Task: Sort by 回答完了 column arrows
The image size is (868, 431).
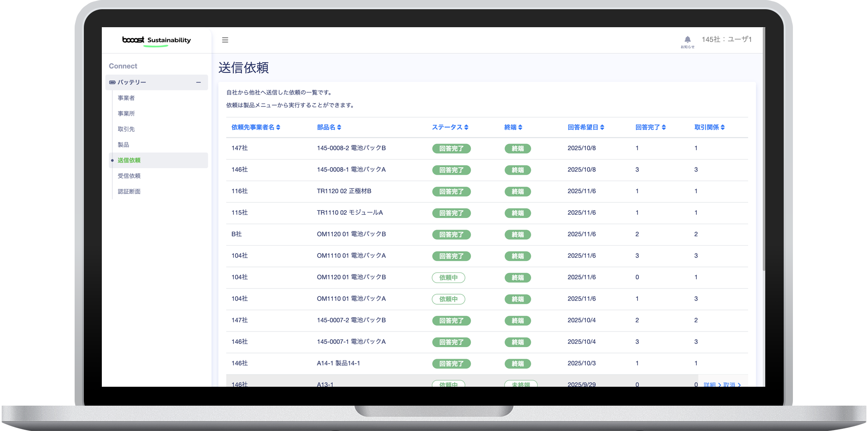Action: pyautogui.click(x=664, y=127)
